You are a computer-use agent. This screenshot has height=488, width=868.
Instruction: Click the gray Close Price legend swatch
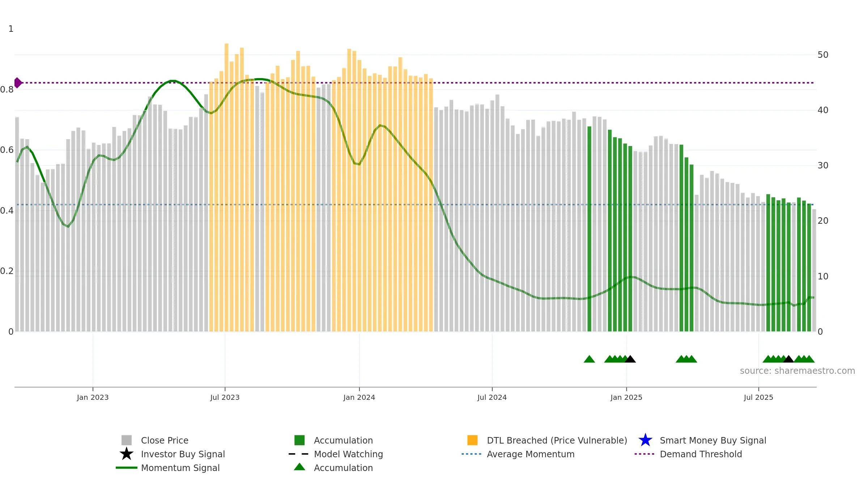[126, 440]
